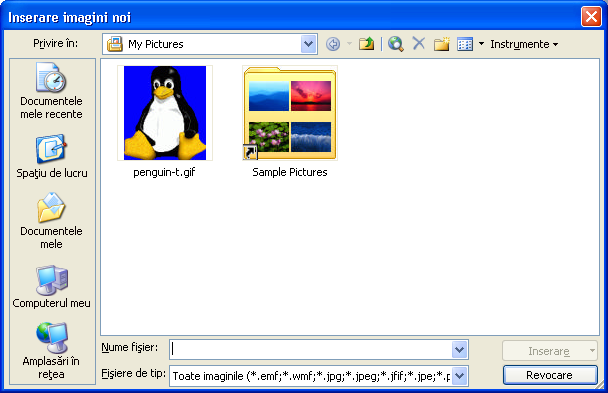This screenshot has height=393, width=608.
Task: Create a new folder
Action: pos(442,44)
